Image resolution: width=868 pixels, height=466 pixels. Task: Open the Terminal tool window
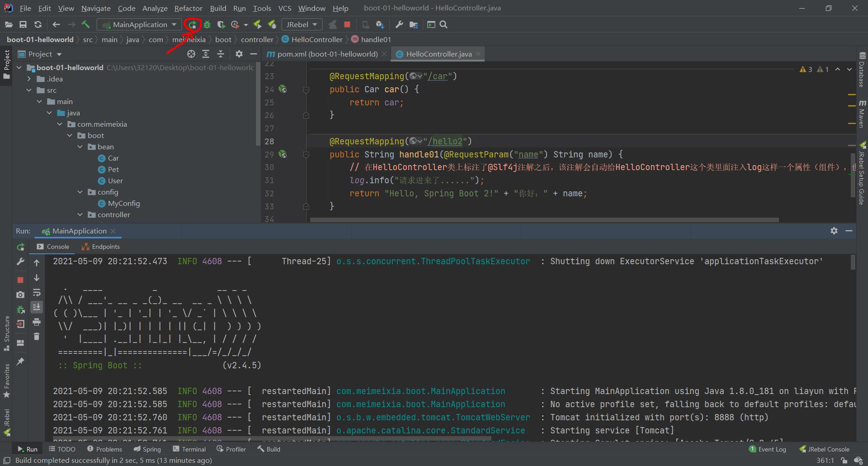(189, 449)
